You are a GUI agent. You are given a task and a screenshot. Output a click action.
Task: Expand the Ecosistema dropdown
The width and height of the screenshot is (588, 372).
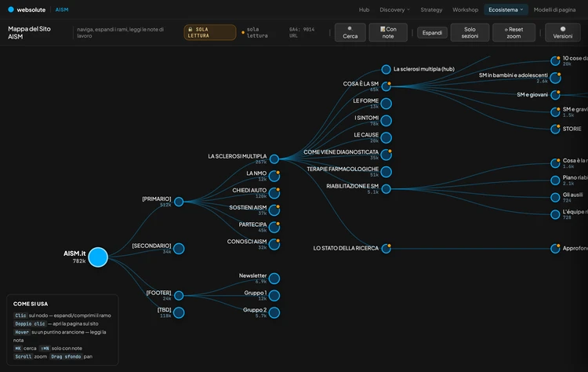[x=506, y=9]
